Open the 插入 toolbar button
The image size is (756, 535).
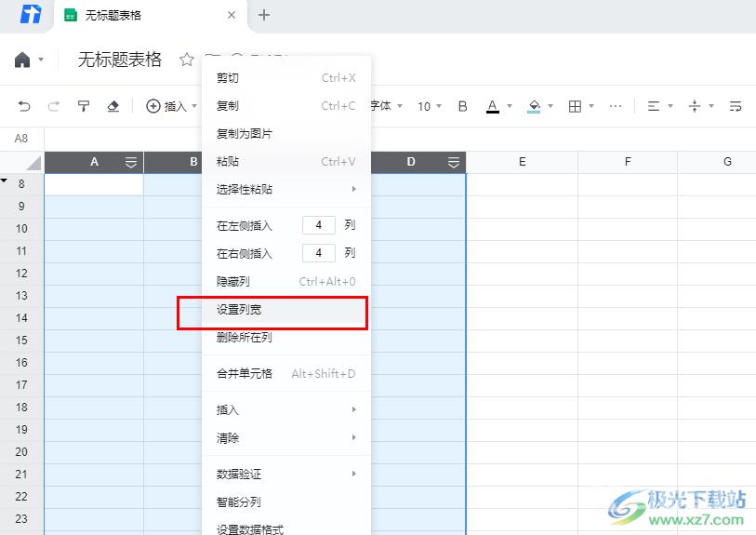click(x=171, y=106)
